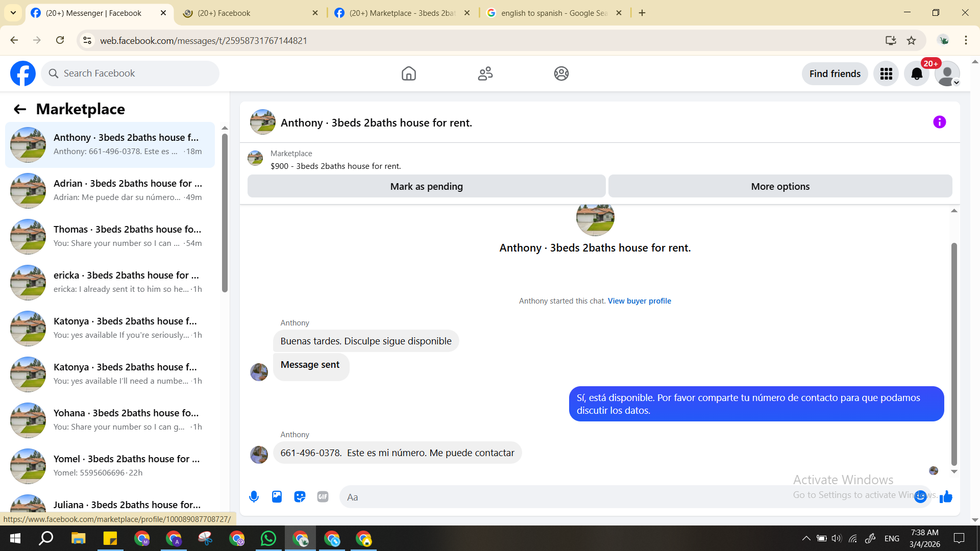Click the voice clip microphone icon
This screenshot has width=980, height=551.
pyautogui.click(x=254, y=496)
